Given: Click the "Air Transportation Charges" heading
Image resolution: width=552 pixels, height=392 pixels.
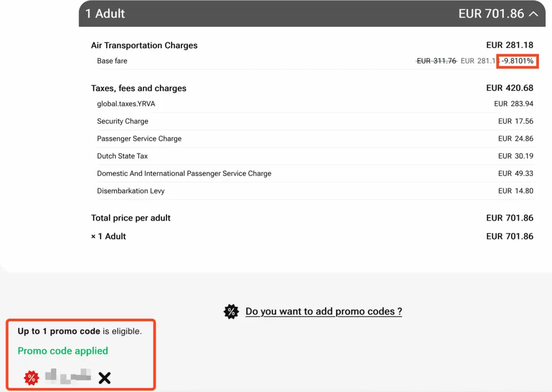Looking at the screenshot, I should pos(144,46).
